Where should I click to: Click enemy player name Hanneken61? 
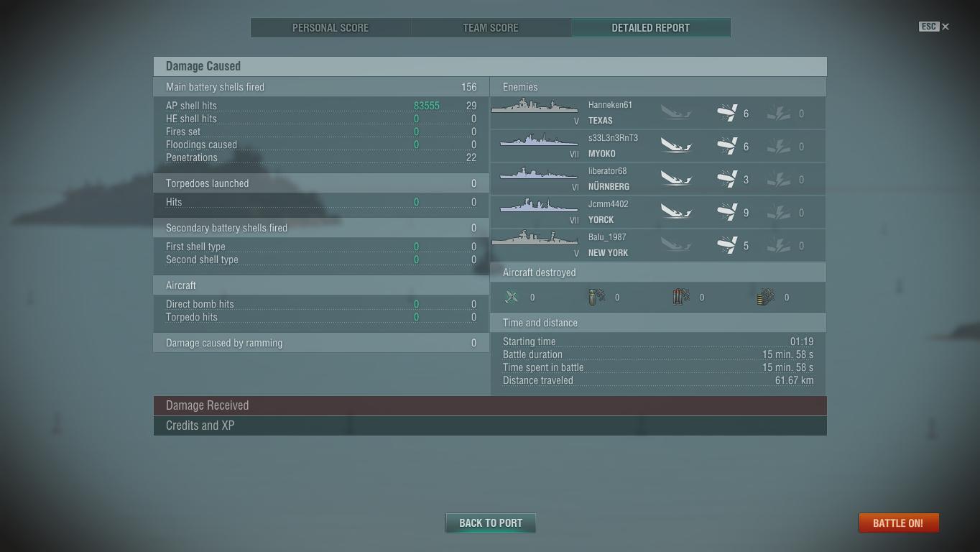610,105
